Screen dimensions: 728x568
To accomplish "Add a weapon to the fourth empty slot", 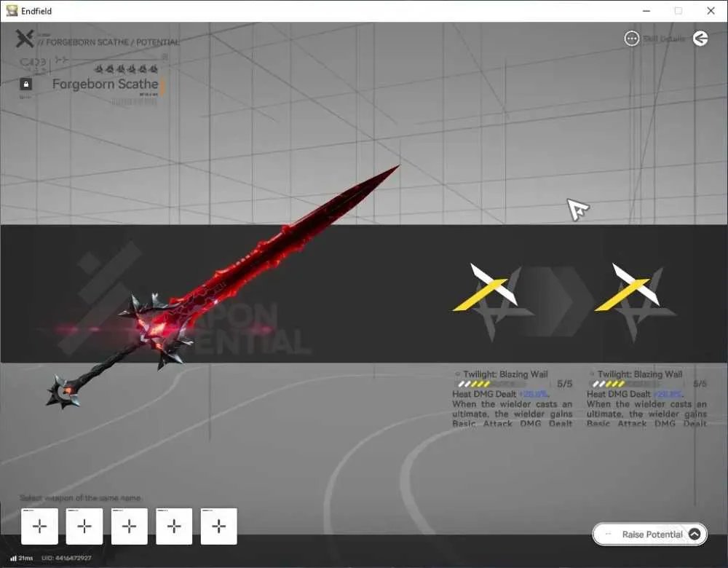I will click(174, 526).
